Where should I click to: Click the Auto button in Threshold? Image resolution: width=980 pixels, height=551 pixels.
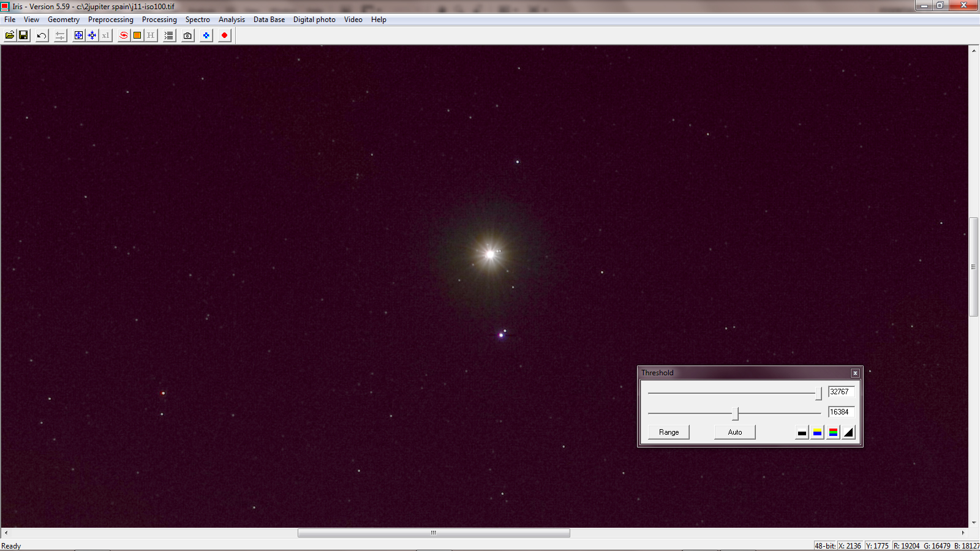click(x=735, y=432)
